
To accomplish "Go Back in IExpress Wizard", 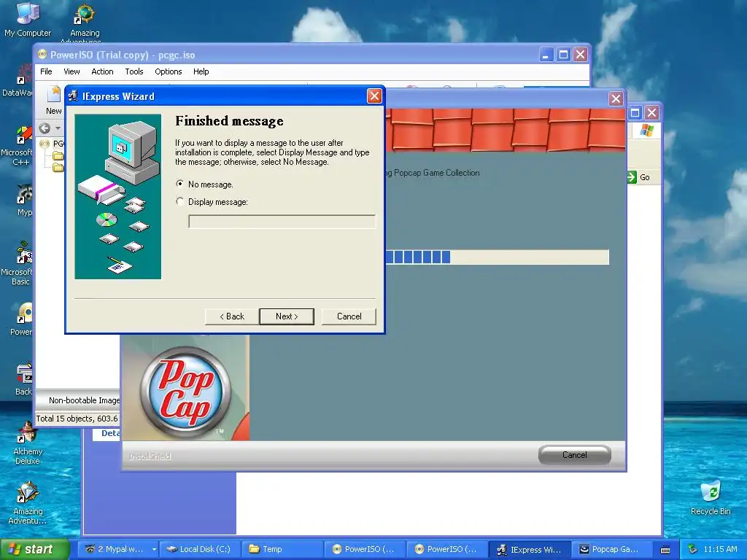I will (231, 316).
